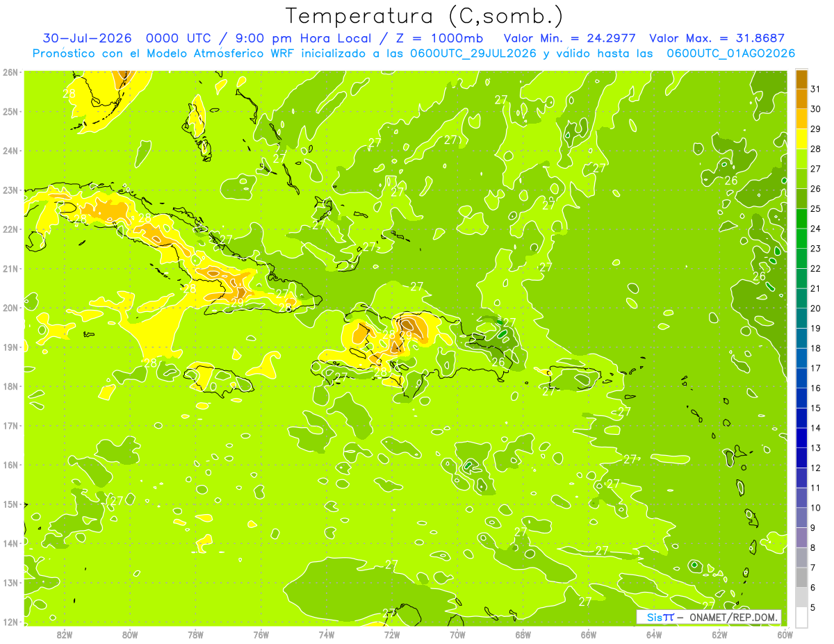This screenshot has height=644, width=834.
Task: Click the darker green 25–26 legend segment
Action: point(801,199)
